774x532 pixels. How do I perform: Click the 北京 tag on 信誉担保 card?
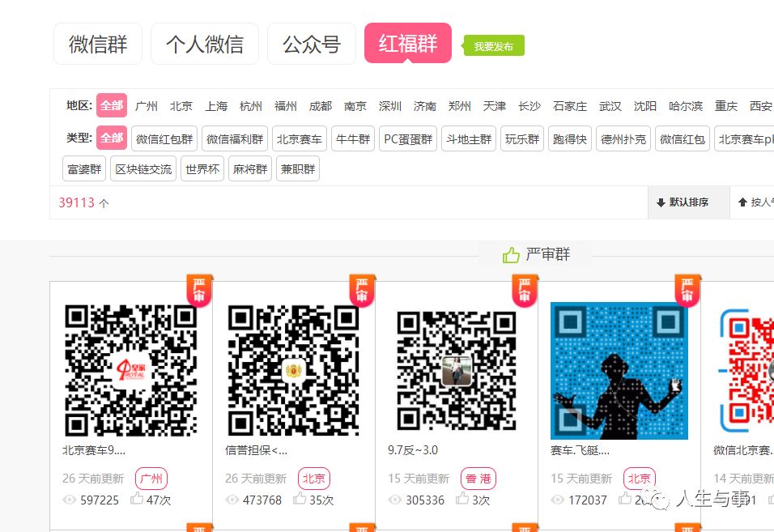click(x=314, y=479)
